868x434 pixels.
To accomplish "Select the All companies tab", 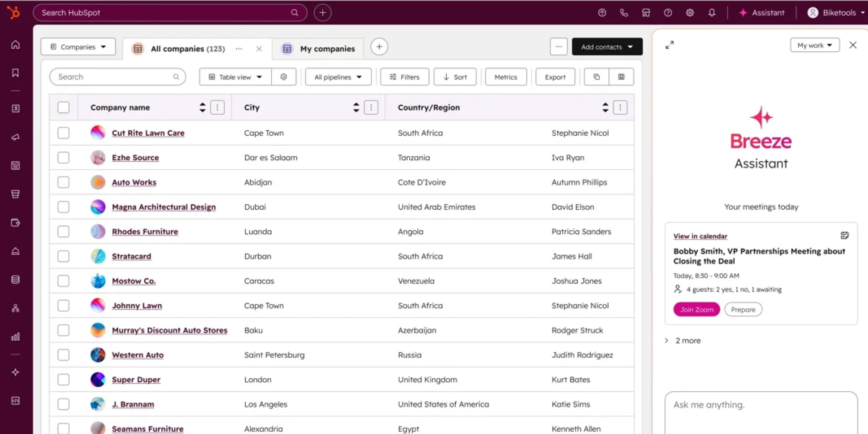I will coord(187,48).
